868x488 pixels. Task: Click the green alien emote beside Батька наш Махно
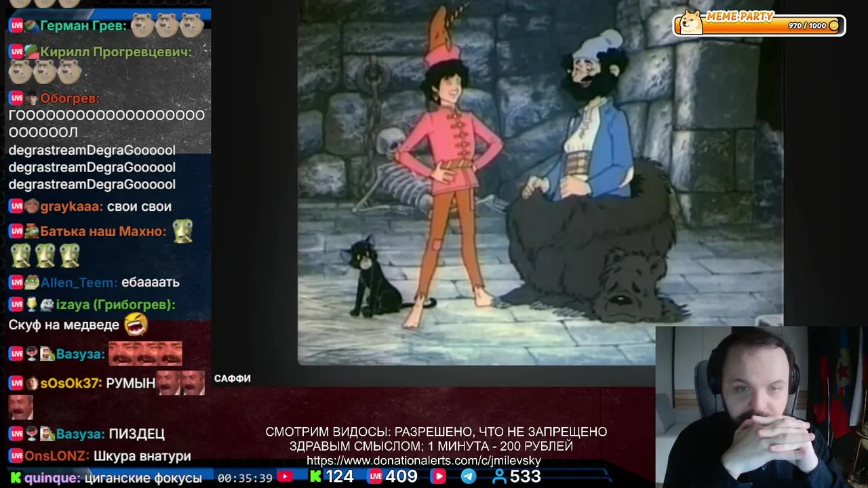click(x=183, y=232)
